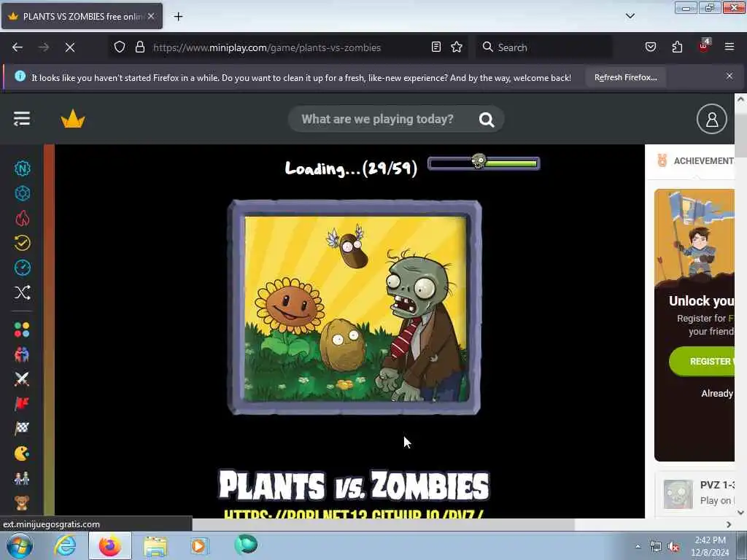The width and height of the screenshot is (747, 560).
Task: Open the colored dots categories icon
Action: (x=22, y=330)
